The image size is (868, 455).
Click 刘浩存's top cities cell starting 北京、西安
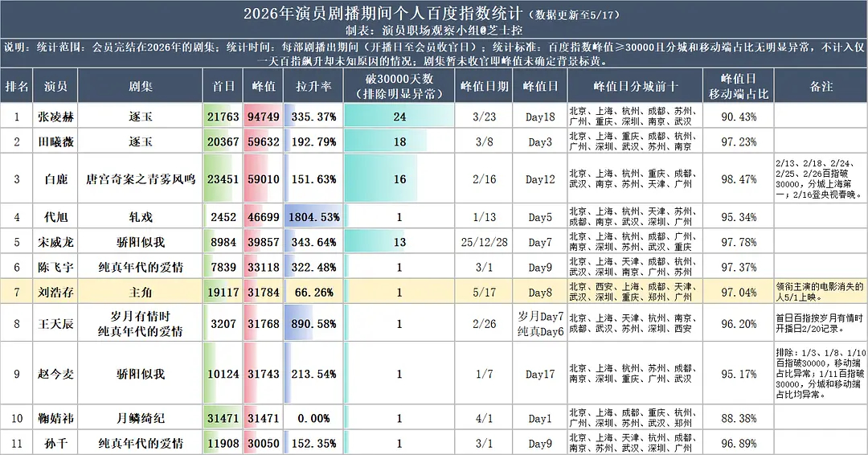point(635,293)
